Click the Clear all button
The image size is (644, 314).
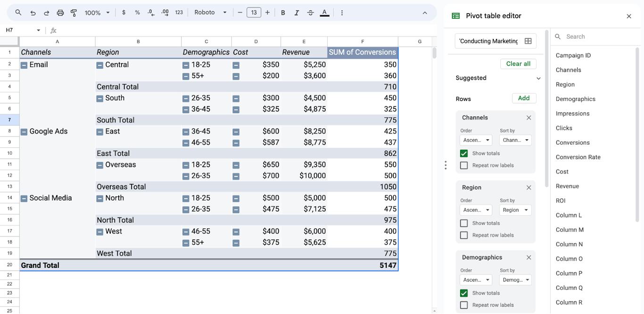[x=518, y=64]
